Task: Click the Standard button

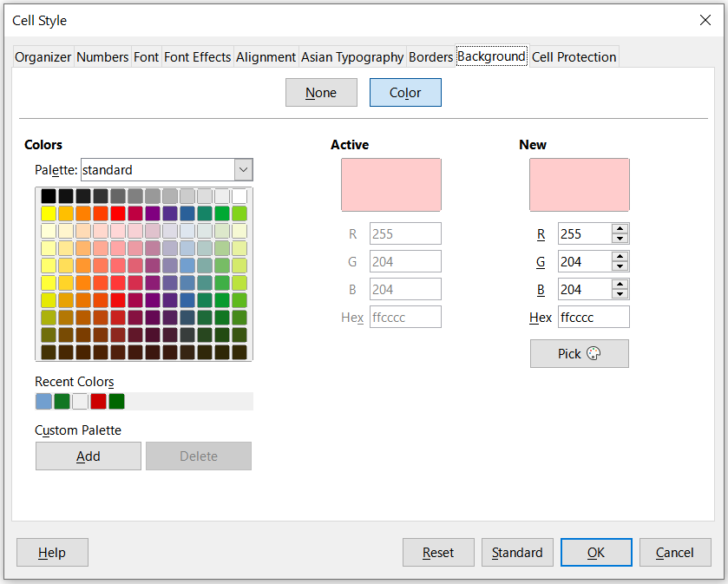Action: (517, 553)
